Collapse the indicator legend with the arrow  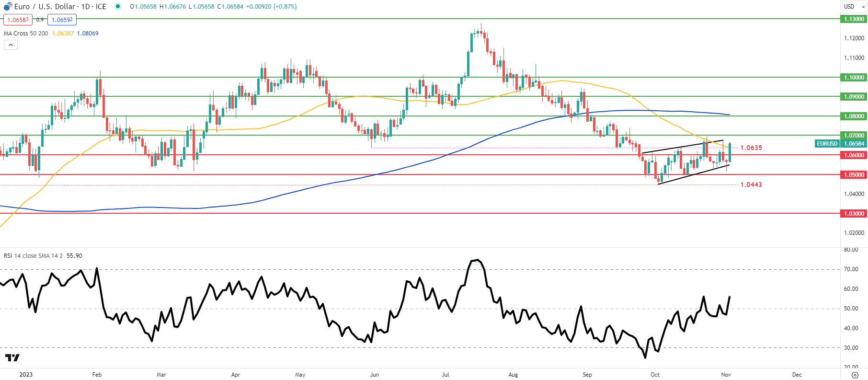click(11, 45)
